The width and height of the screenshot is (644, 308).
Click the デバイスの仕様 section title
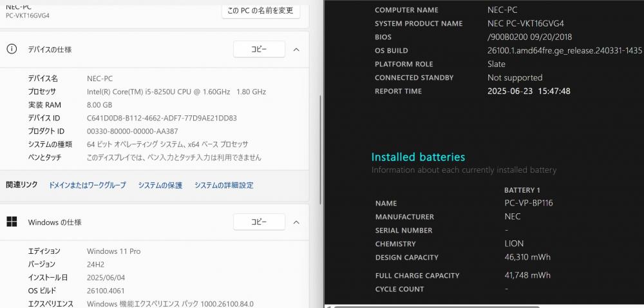(50, 49)
